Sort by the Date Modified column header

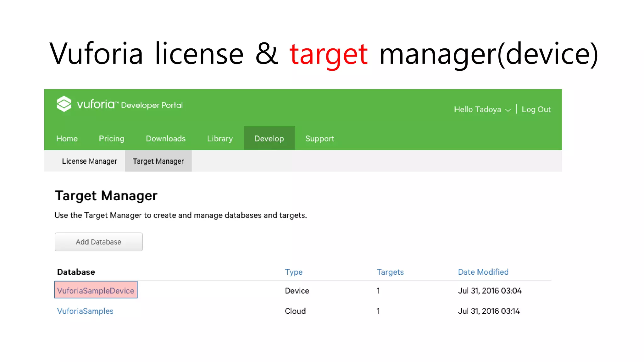483,272
